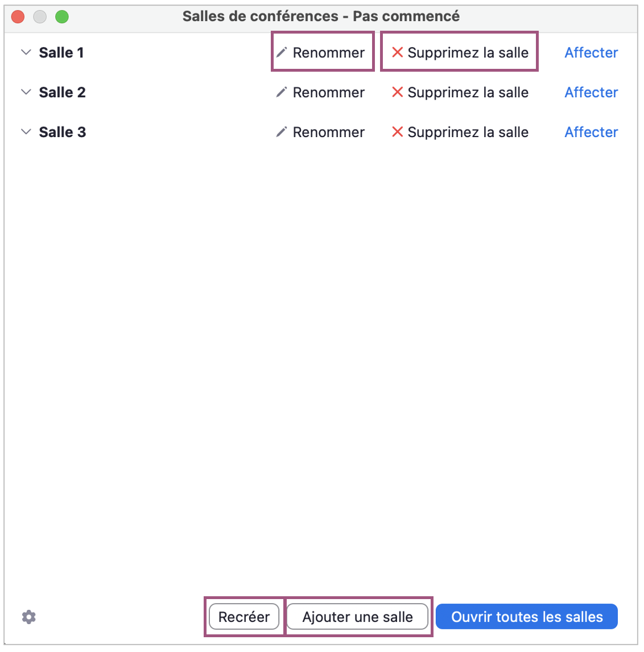Click Ouvrir toutes les salles

[527, 617]
